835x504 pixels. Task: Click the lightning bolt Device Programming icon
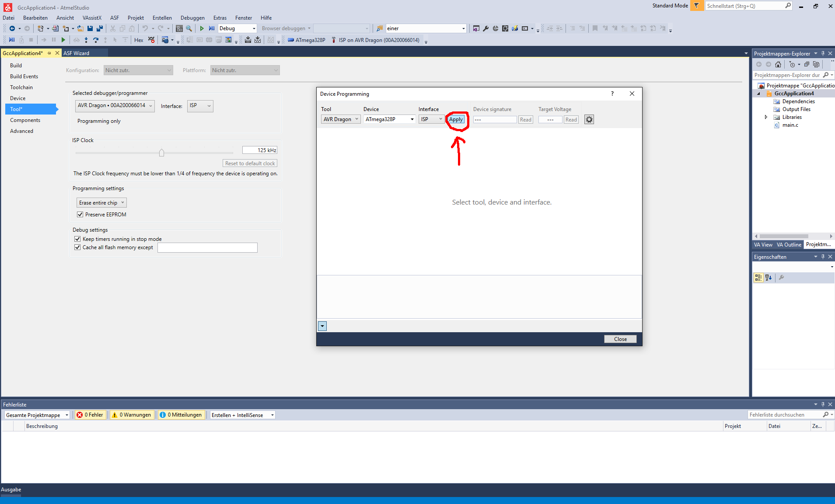pos(515,28)
